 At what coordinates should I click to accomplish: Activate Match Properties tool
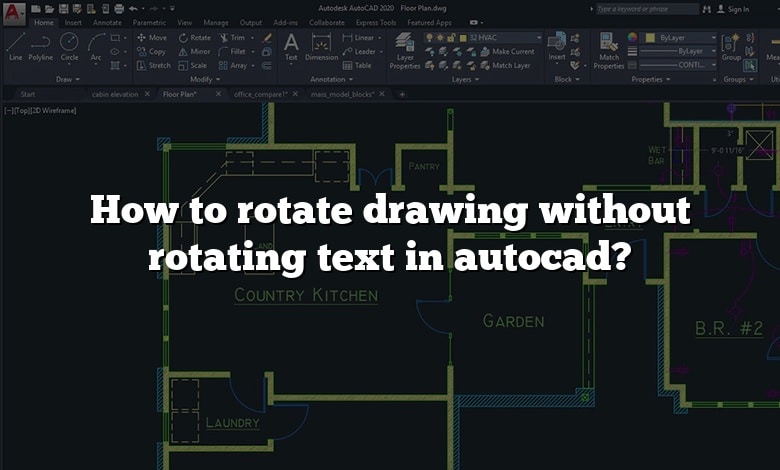[609, 51]
